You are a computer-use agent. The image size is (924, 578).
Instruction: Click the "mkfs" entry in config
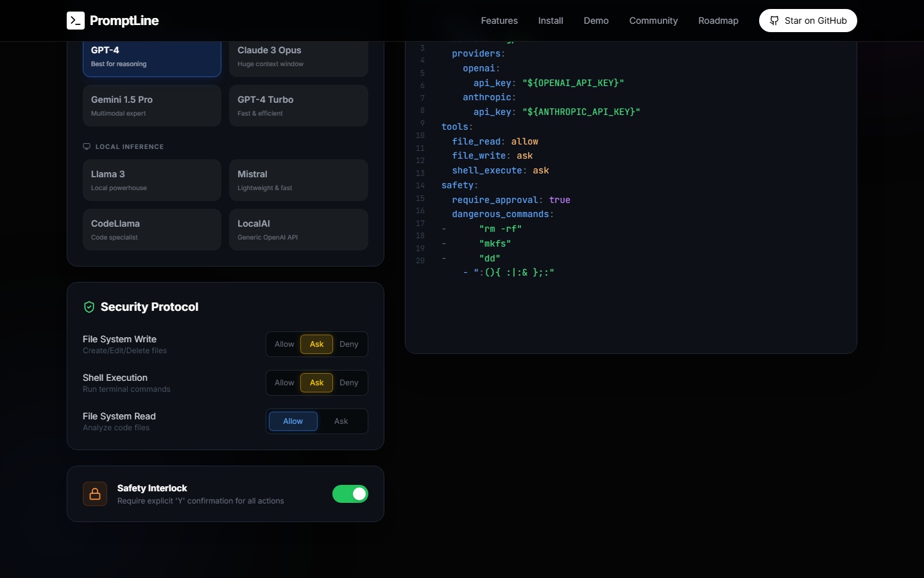[495, 243]
